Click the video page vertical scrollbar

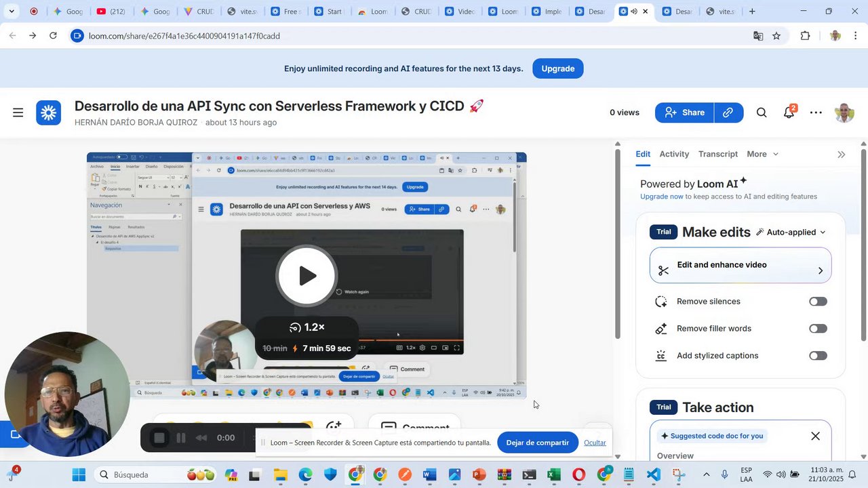(x=617, y=244)
